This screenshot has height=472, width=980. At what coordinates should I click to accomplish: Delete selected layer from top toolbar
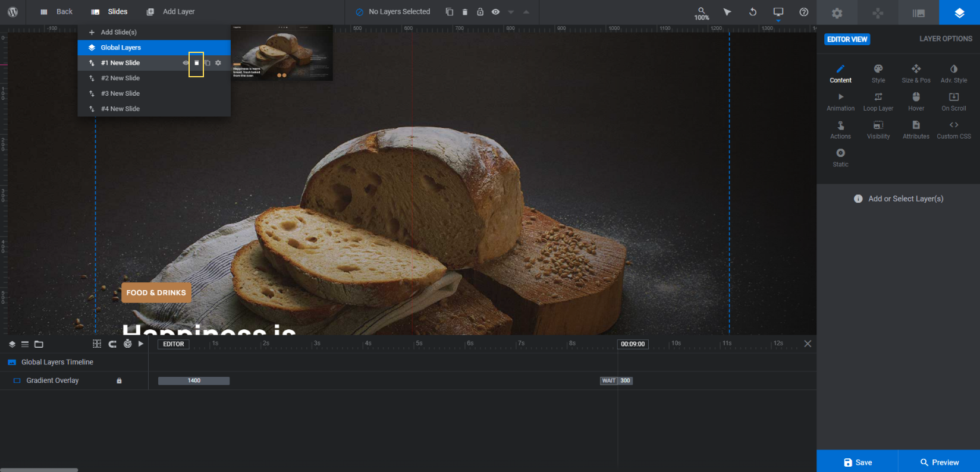pyautogui.click(x=465, y=12)
